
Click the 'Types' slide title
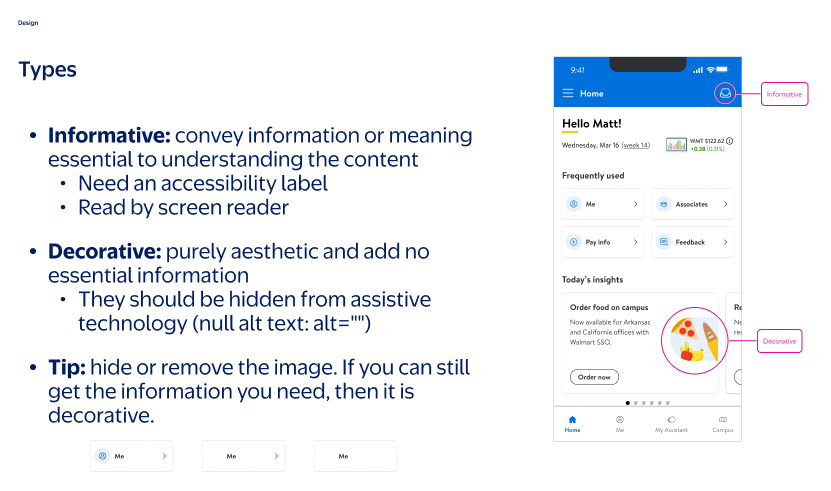click(x=48, y=70)
